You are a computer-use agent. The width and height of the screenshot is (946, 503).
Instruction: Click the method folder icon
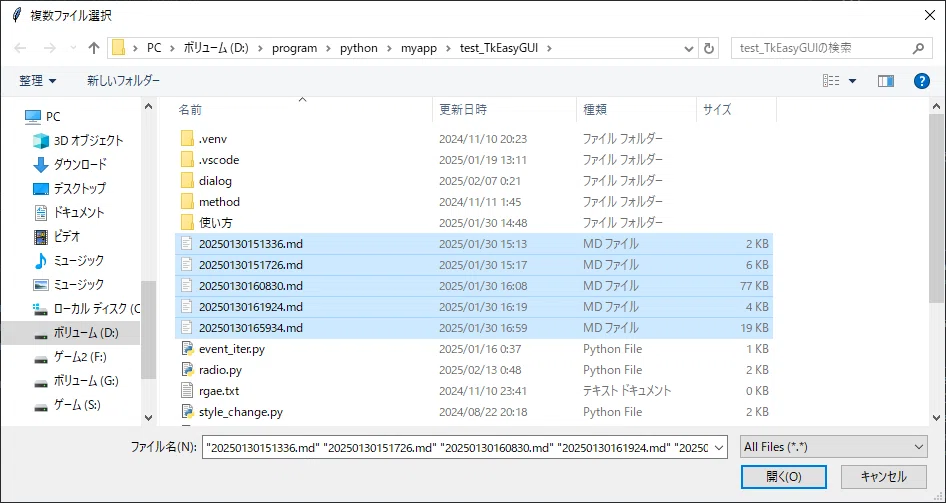point(187,201)
